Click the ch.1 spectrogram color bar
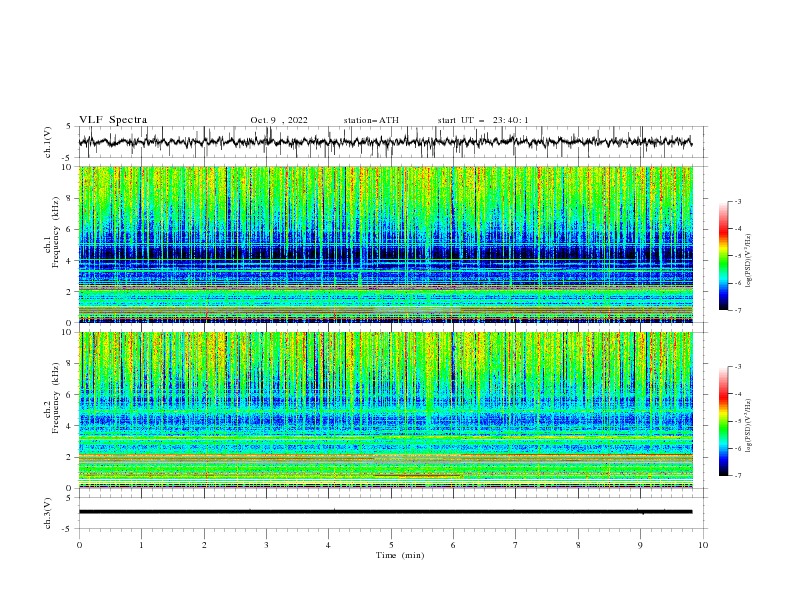 pos(723,256)
